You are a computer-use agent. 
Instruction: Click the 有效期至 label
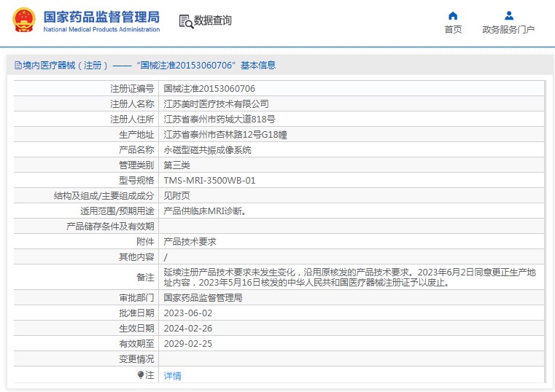pos(136,344)
